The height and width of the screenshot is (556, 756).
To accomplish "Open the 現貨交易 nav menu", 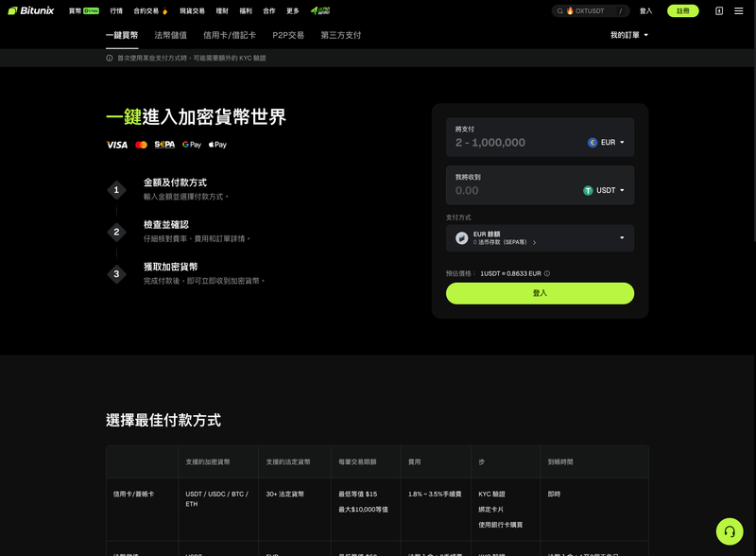I will 192,10.
